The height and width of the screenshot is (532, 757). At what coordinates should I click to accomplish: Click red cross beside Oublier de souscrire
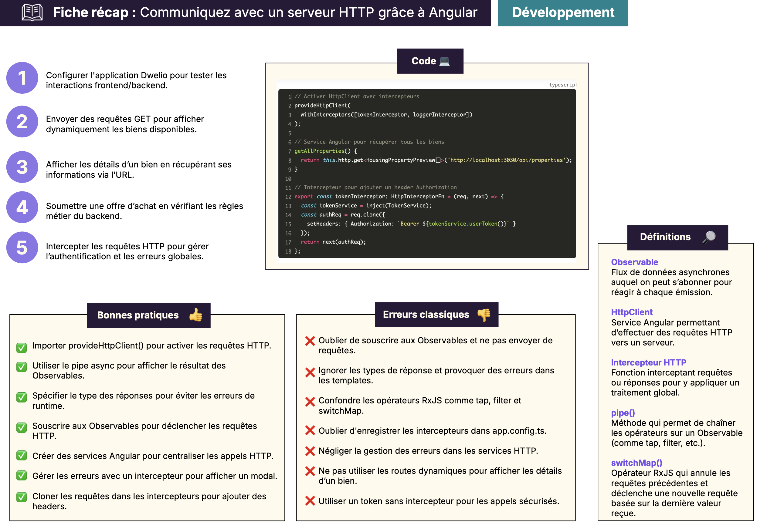click(310, 341)
